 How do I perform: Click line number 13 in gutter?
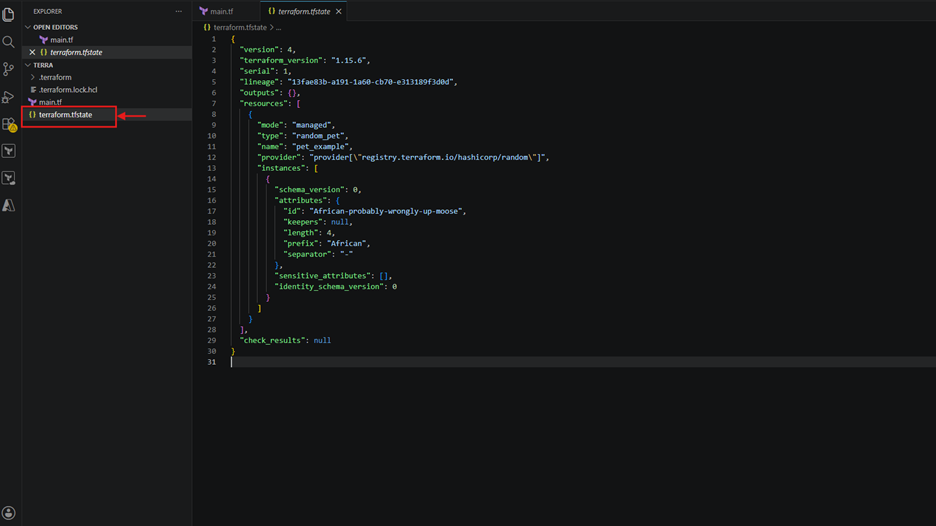point(212,168)
